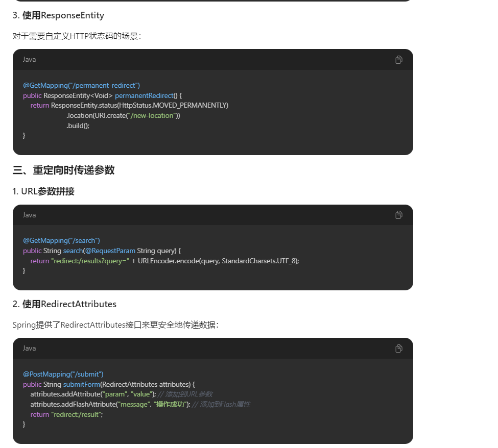This screenshot has width=498, height=448.
Task: Click the permanentRedirect() method declaration line
Action: tap(102, 95)
